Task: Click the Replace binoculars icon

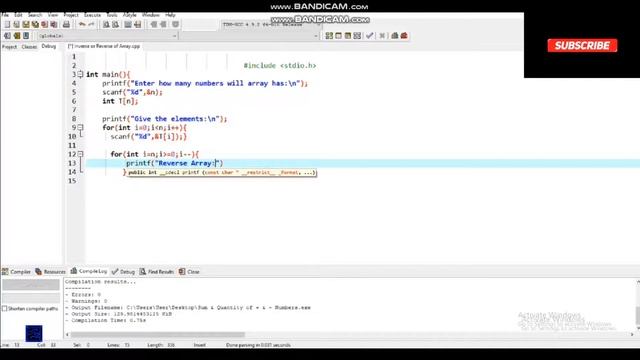Action: (x=116, y=25)
